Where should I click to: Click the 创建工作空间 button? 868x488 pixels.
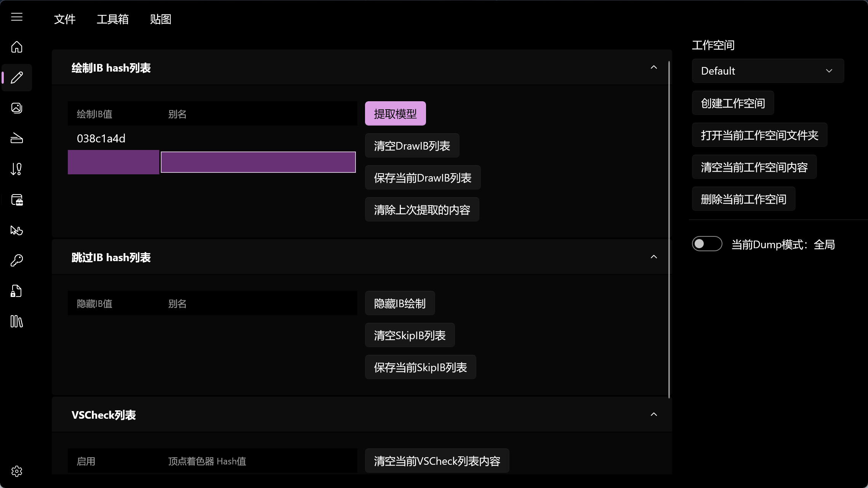click(733, 103)
